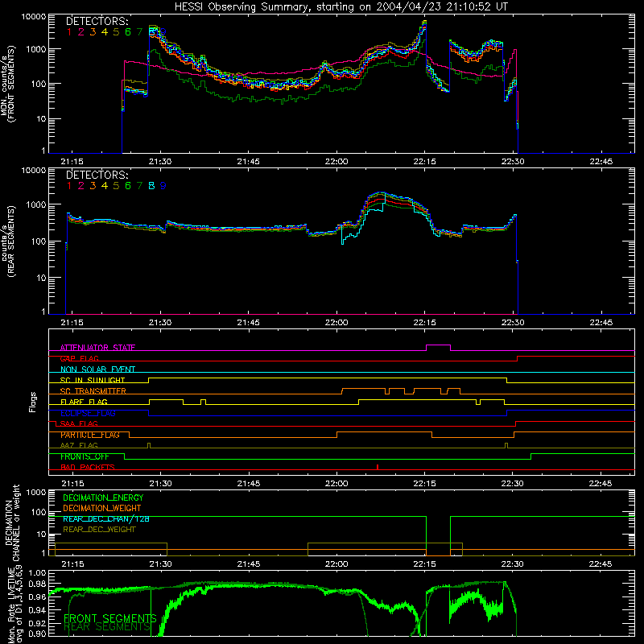Viewport: 644px width, 644px height.
Task: Select green detector 6 label in front segments legend
Action: [128, 32]
